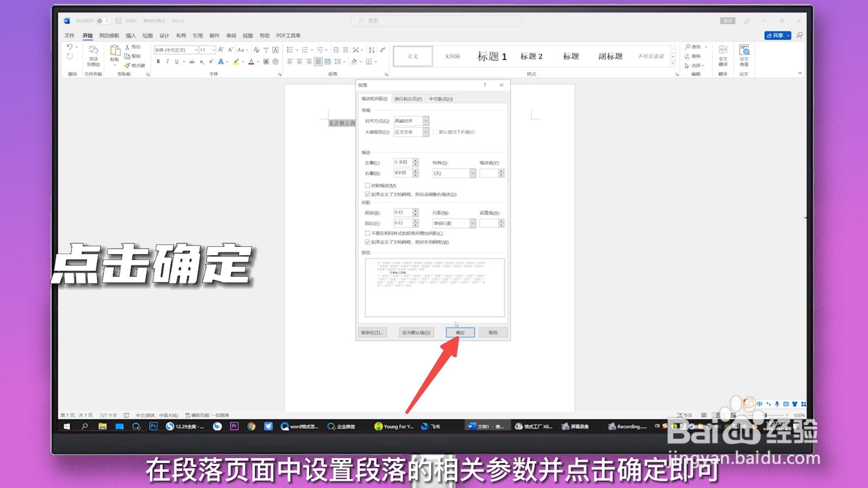Viewport: 868px width, 488px height.
Task: Click the yellow text highlight pen icon
Action: click(236, 62)
